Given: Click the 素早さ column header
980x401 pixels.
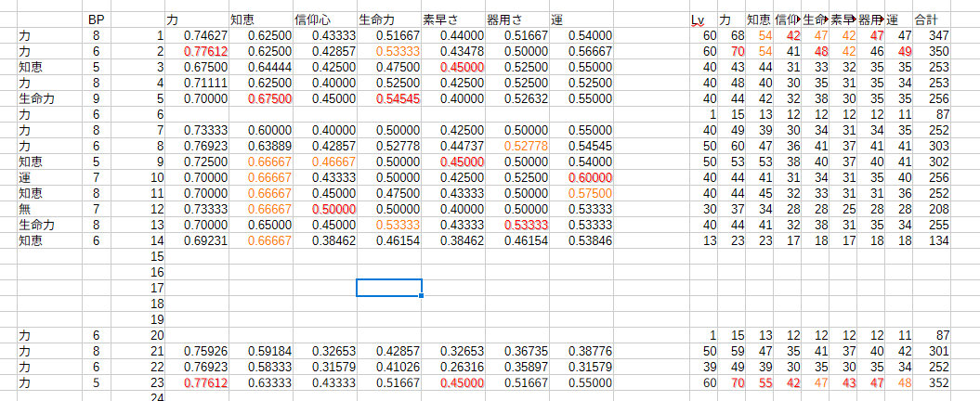Looking at the screenshot, I should coord(453,20).
